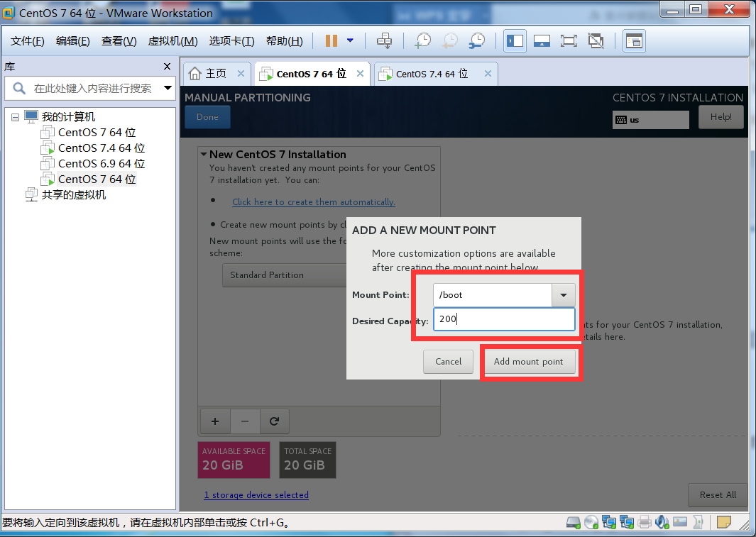Open the Standard Partition scheme dropdown
This screenshot has height=537, width=756.
(x=285, y=275)
